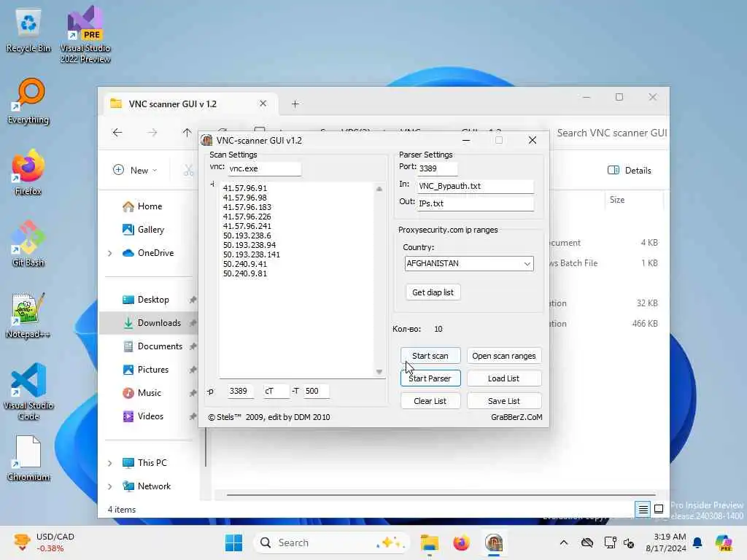Launch Visual Studio Code desktop shortcut
Image resolution: width=747 pixels, height=560 pixels.
[28, 392]
